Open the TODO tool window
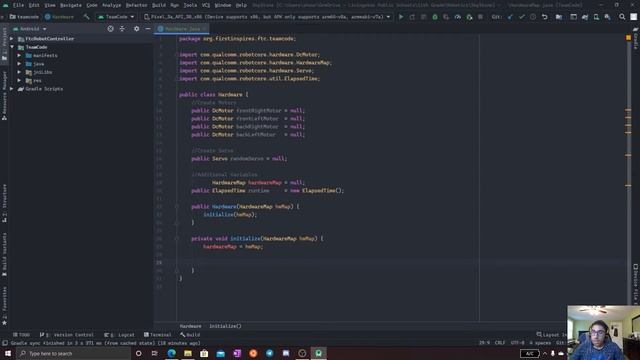Viewport: 640px width, 360px height. (22, 335)
